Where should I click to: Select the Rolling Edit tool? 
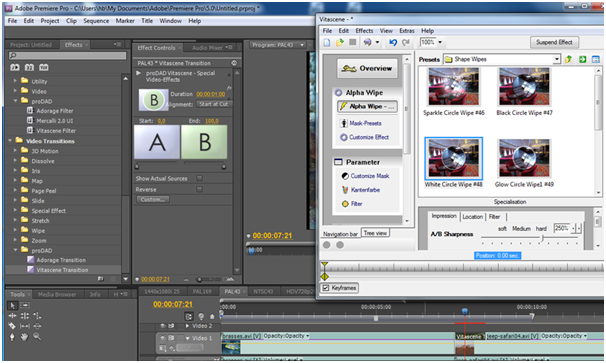coord(25,316)
